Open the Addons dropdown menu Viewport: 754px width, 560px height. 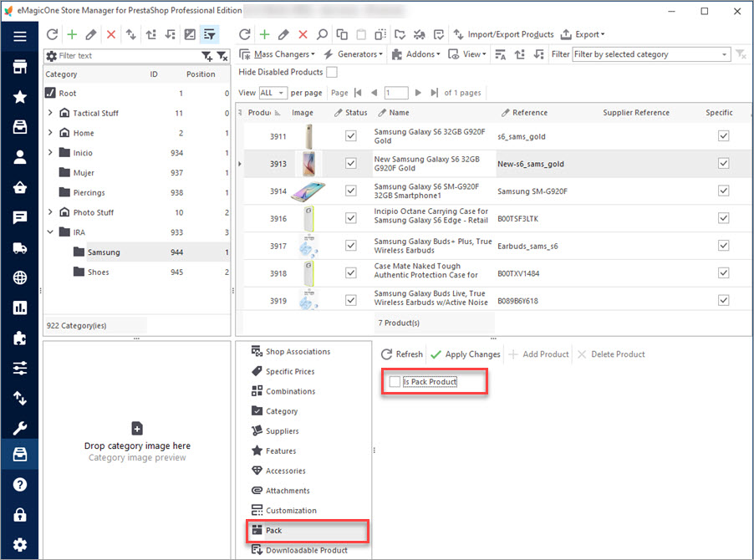(416, 54)
